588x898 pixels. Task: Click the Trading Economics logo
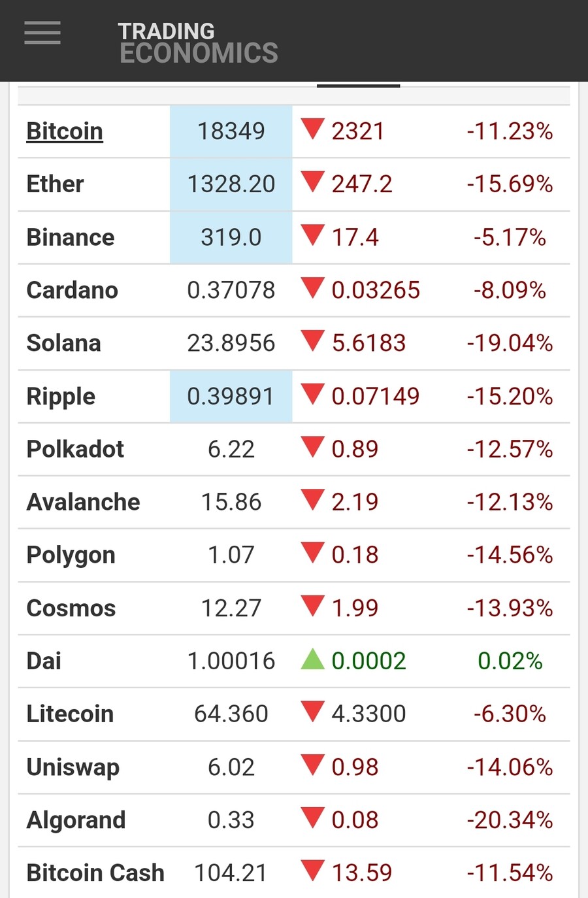click(198, 42)
